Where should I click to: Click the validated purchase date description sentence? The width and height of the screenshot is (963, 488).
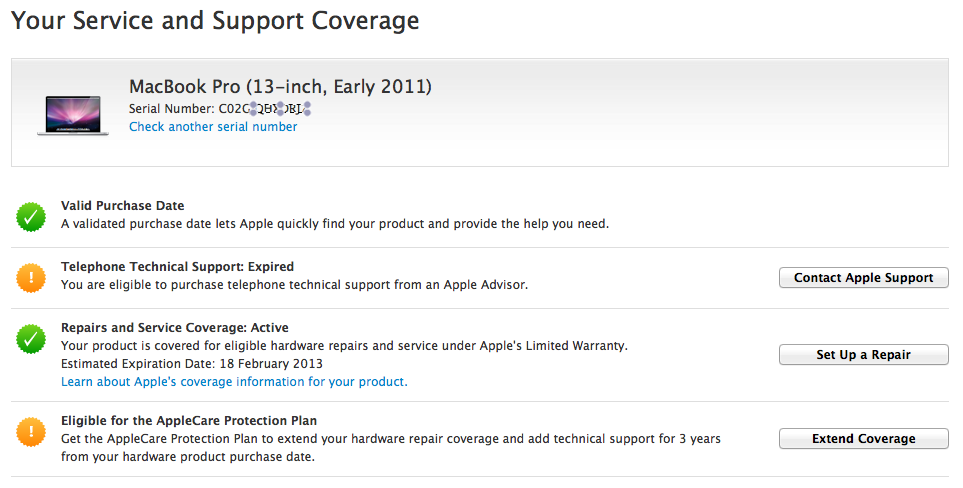point(335,224)
